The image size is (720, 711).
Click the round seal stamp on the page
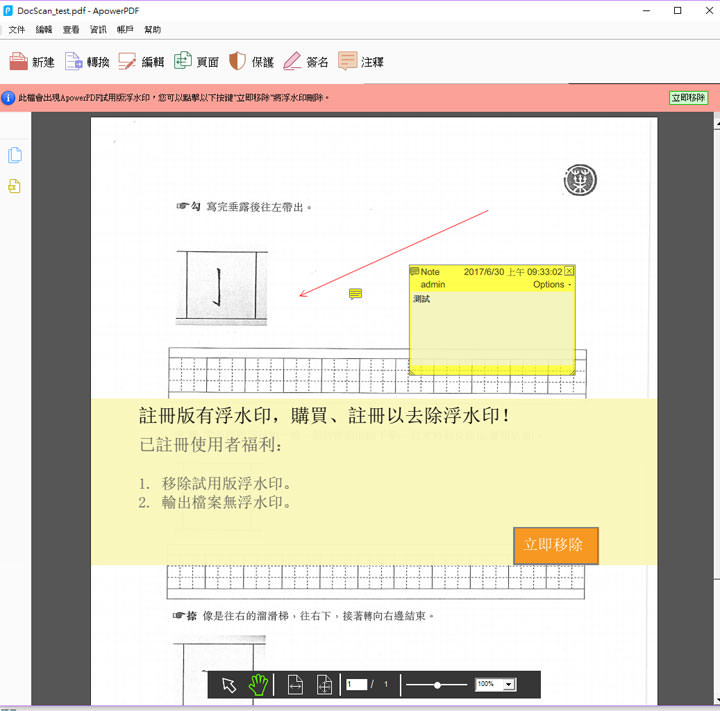point(580,180)
